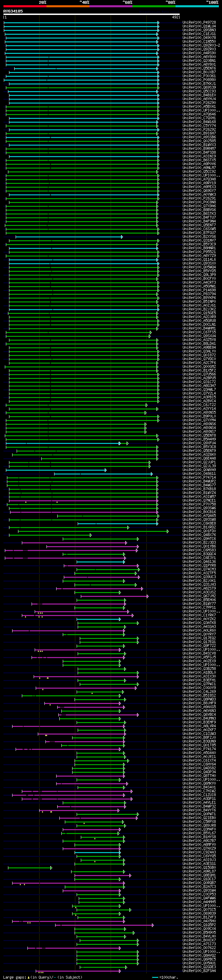Viewport: 222px width, 980px height.
Task: Click the cyan segment in Q9XFU4 row
Action: 63,443
